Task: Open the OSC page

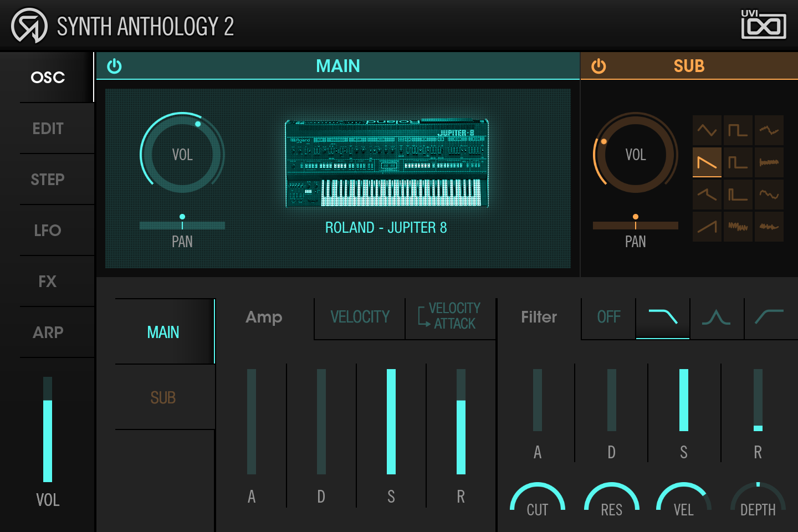Action: click(x=48, y=78)
